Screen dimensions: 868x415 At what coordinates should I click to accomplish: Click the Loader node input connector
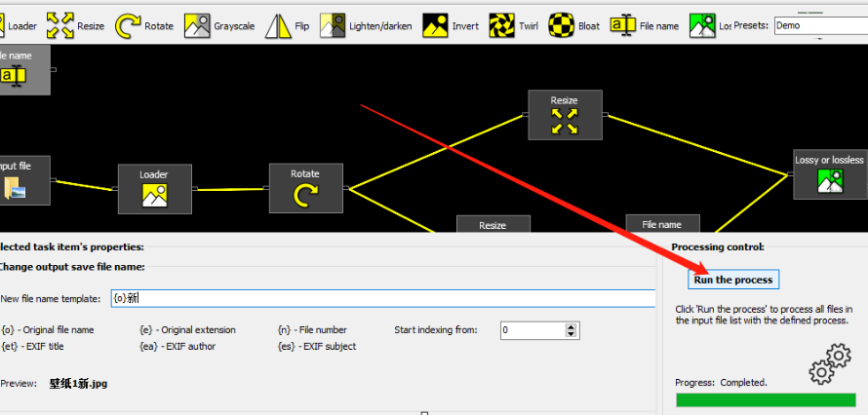114,189
